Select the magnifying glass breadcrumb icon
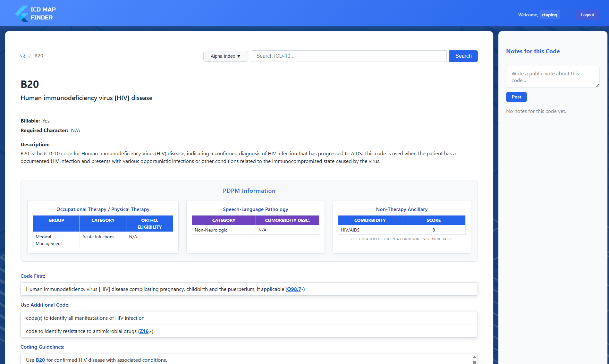The image size is (609, 364). pos(23,55)
